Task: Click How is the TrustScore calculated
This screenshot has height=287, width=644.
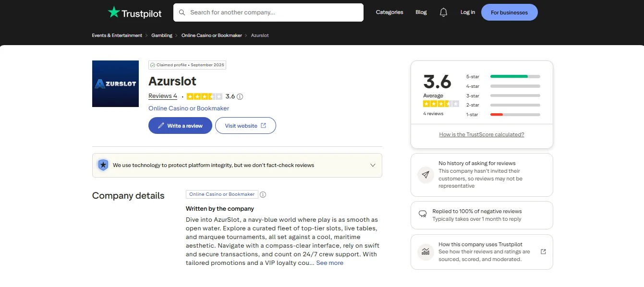Action: click(x=482, y=134)
